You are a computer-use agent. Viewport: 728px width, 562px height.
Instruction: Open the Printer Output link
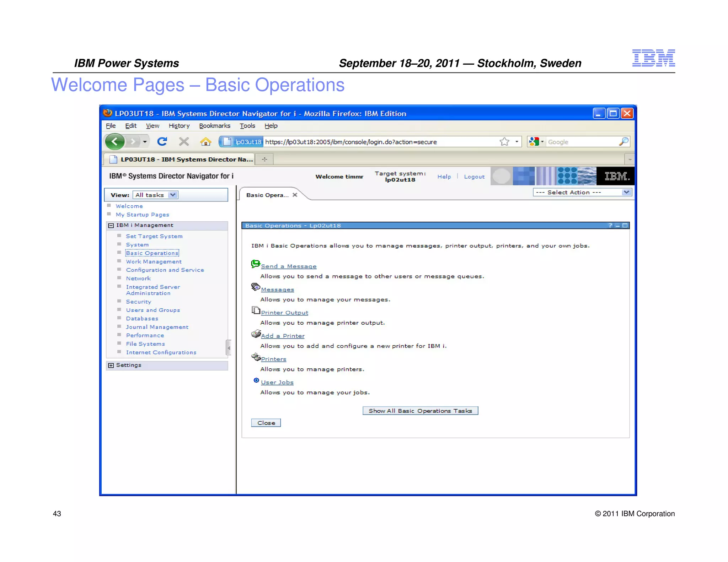(x=284, y=313)
